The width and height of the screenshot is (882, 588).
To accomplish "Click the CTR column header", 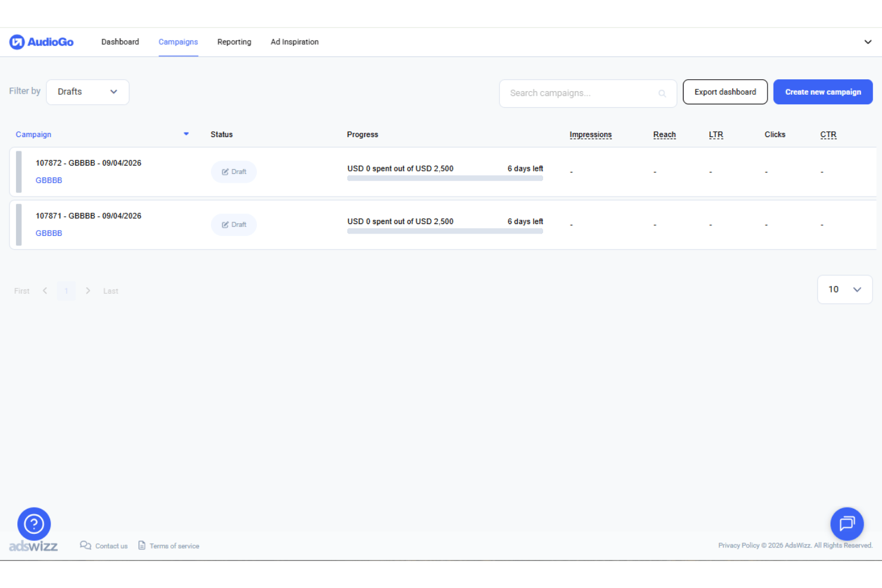I will coord(828,135).
